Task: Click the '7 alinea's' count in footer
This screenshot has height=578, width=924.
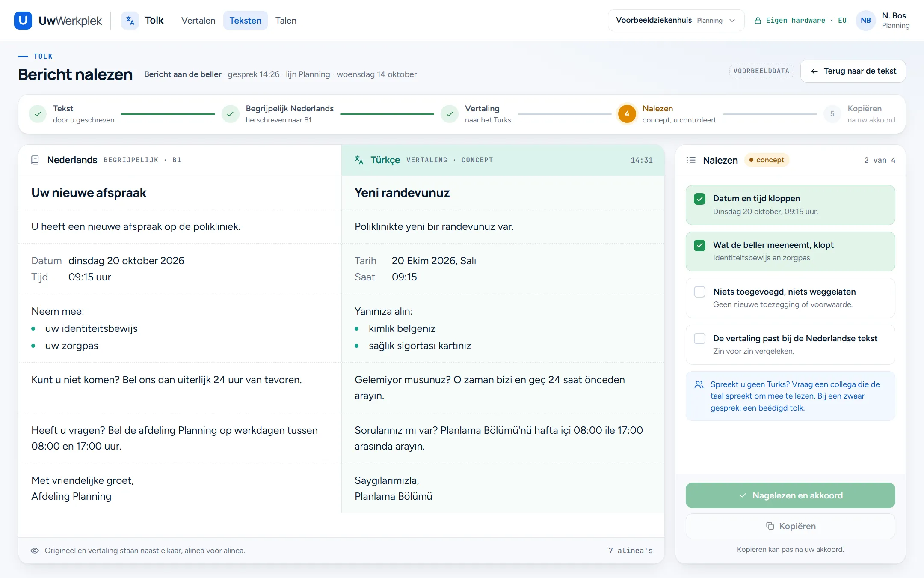Action: coord(631,551)
